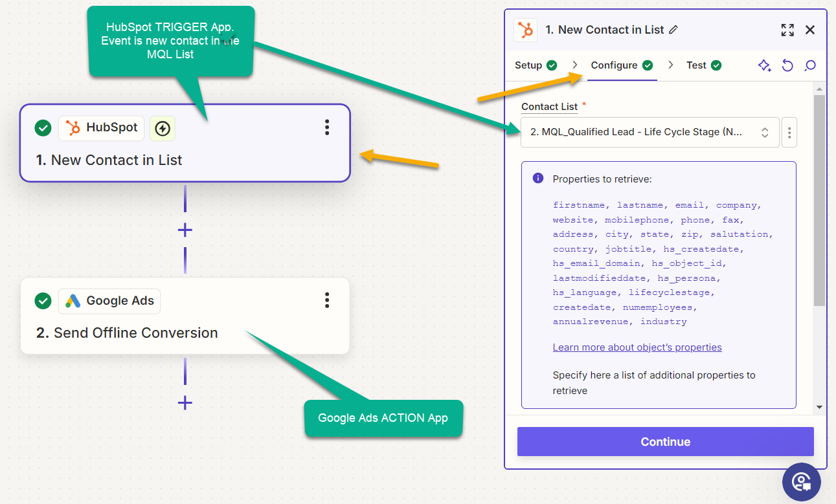This screenshot has height=504, width=836.
Task: Click the scrollbar down arrow in the panel
Action: coord(819,408)
